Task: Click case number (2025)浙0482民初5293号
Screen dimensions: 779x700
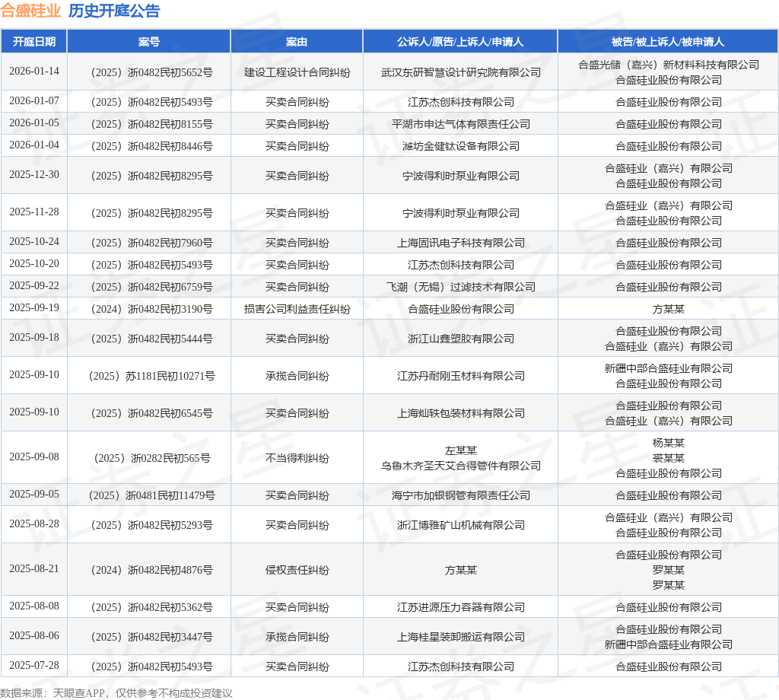Action: click(151, 525)
